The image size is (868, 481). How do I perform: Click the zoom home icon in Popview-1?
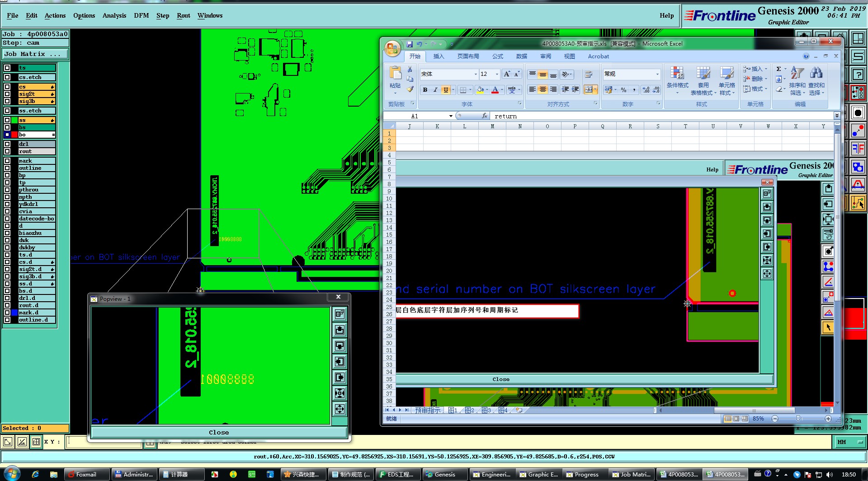click(340, 393)
